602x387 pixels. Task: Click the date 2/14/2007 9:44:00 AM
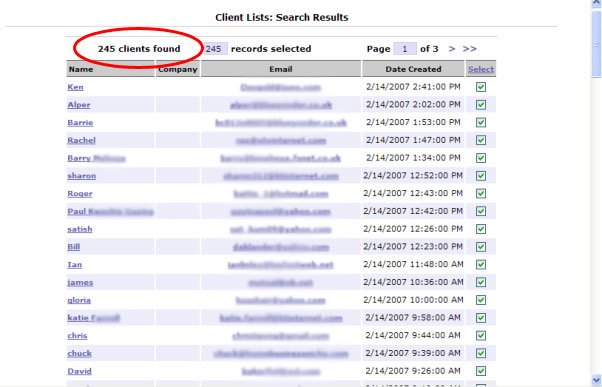coord(413,335)
